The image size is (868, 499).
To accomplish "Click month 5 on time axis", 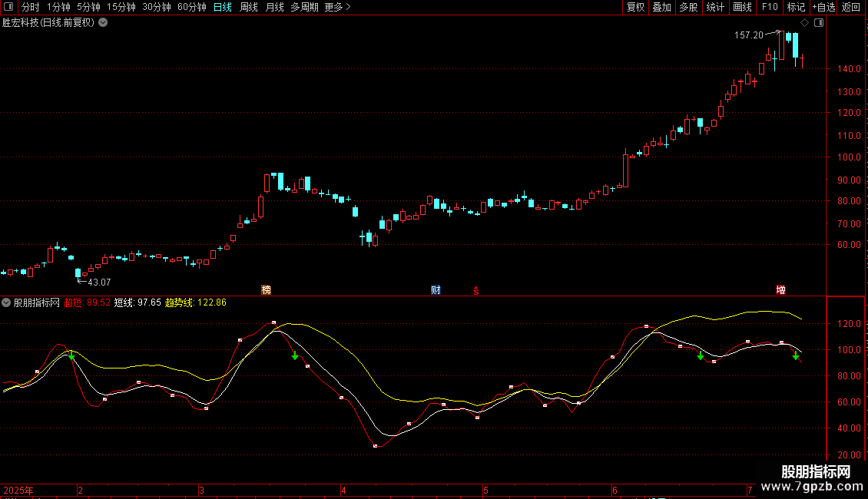I will (x=485, y=490).
